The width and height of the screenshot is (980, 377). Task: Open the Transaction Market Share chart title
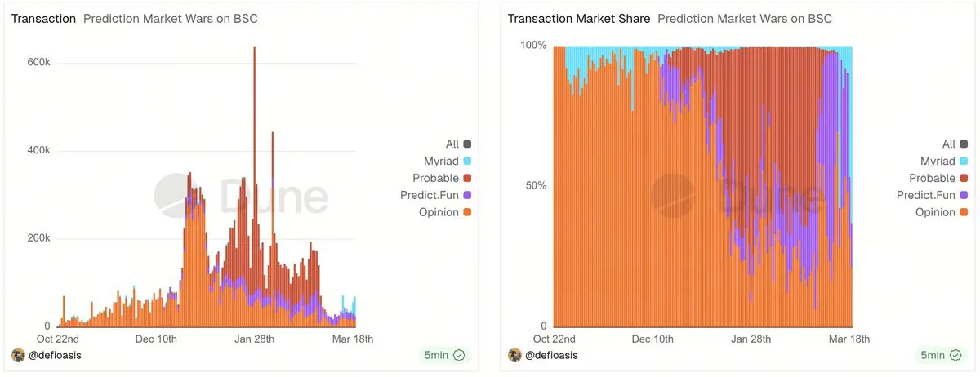(x=579, y=18)
